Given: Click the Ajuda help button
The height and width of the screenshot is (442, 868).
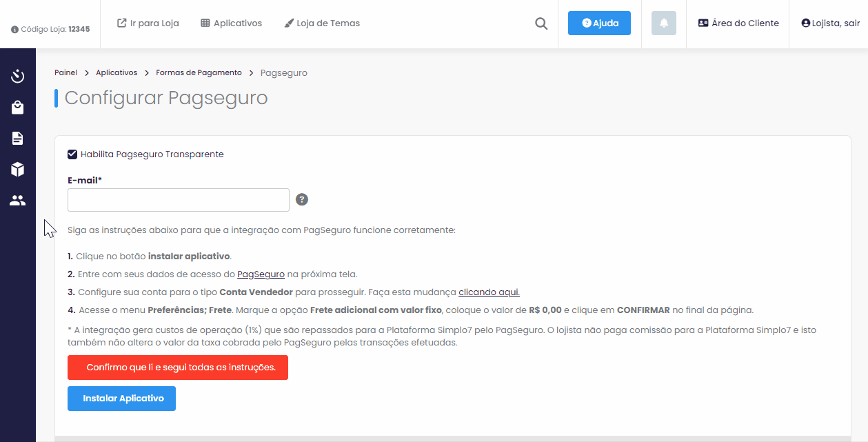Looking at the screenshot, I should coord(599,23).
